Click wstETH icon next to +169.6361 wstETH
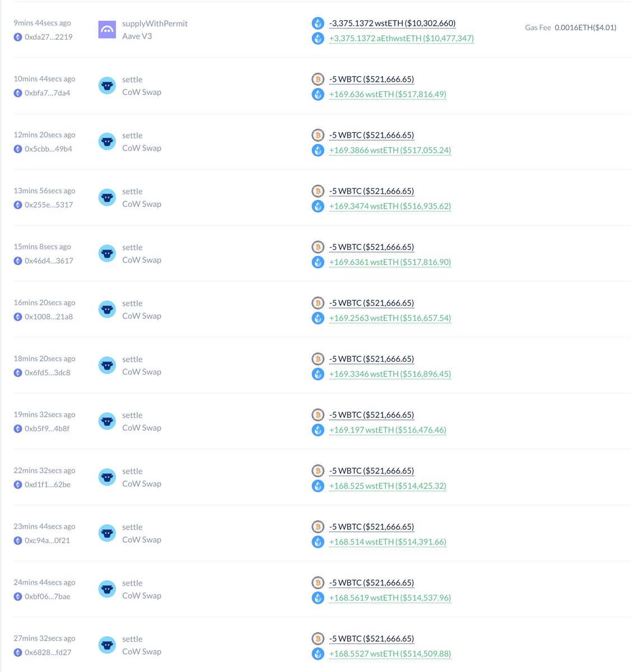 318,262
